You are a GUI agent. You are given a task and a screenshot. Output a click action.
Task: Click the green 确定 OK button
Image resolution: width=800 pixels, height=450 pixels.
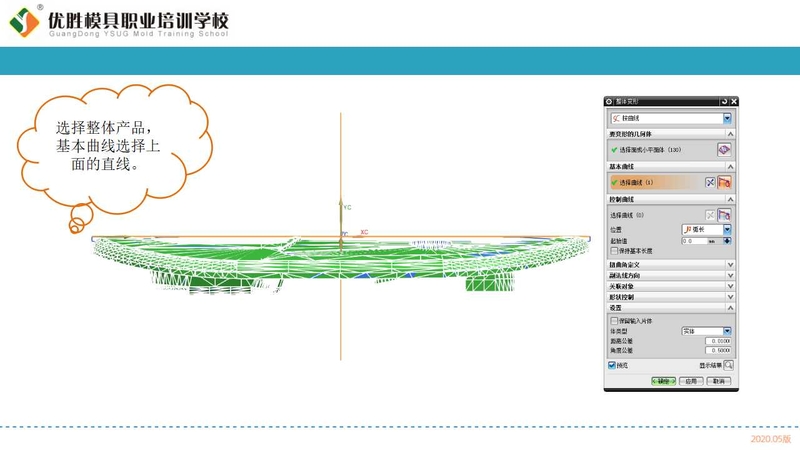pyautogui.click(x=663, y=381)
